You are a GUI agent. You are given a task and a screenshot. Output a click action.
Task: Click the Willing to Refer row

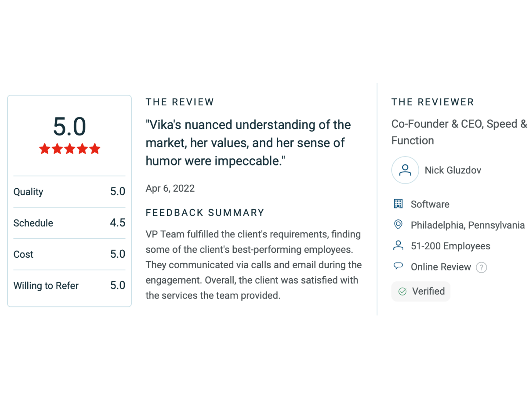pyautogui.click(x=69, y=285)
